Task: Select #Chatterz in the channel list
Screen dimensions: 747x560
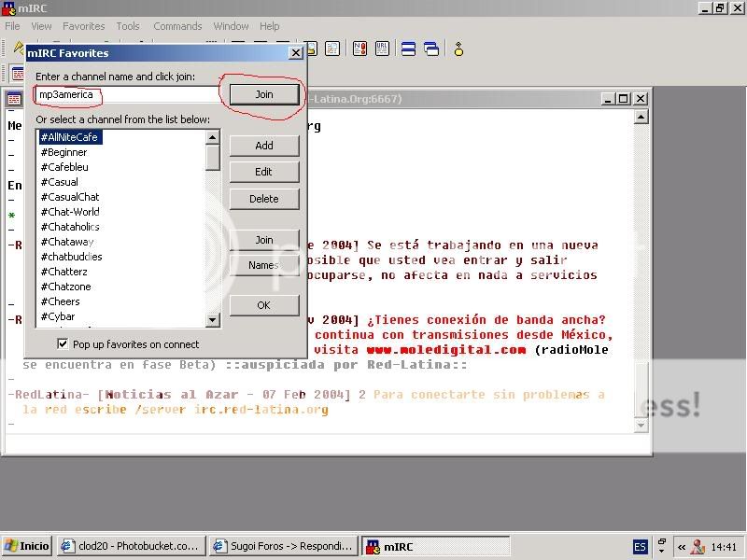Action: pyautogui.click(x=64, y=272)
